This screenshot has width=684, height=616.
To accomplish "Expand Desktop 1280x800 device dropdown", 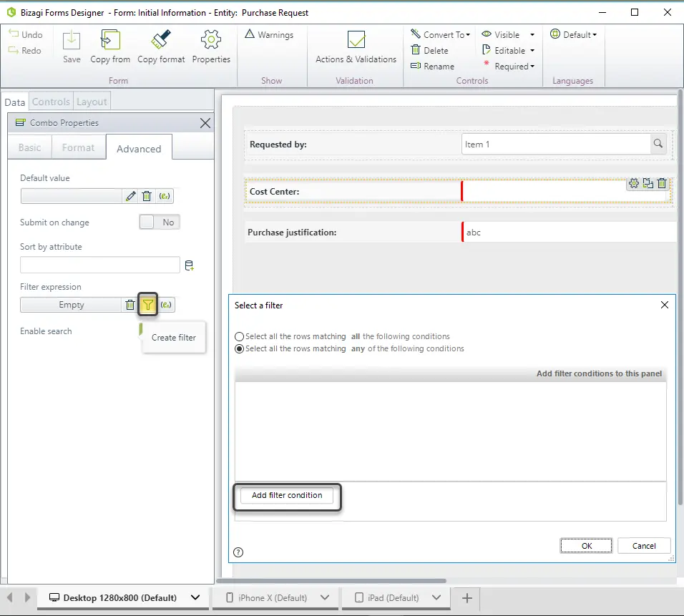I will point(195,597).
